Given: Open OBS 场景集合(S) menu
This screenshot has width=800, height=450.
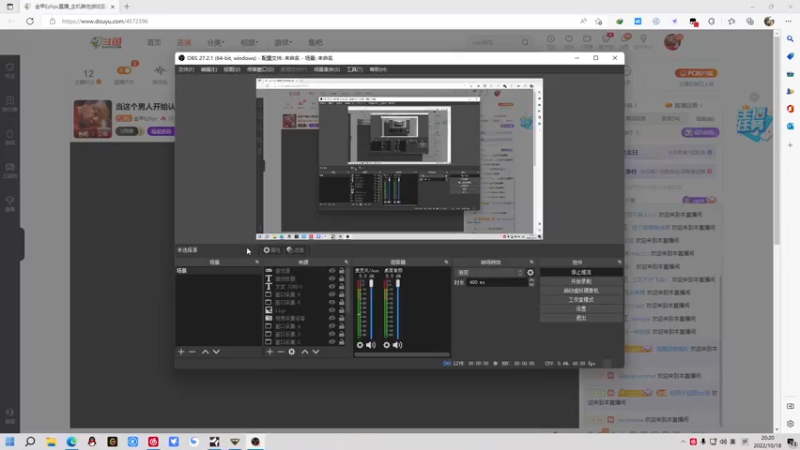Looking at the screenshot, I should 327,69.
